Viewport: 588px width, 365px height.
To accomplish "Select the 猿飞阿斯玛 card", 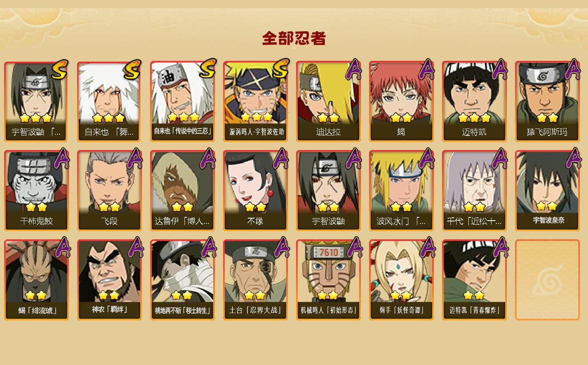I will [x=547, y=101].
